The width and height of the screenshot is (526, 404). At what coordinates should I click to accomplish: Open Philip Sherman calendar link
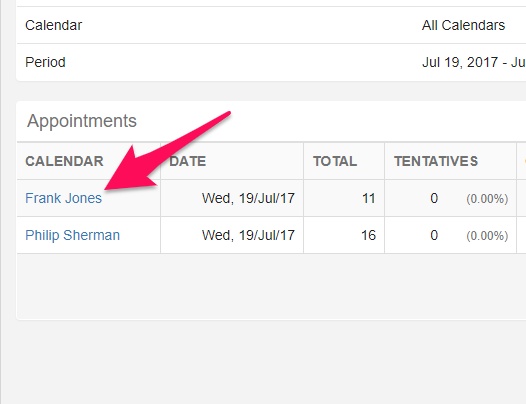click(72, 235)
